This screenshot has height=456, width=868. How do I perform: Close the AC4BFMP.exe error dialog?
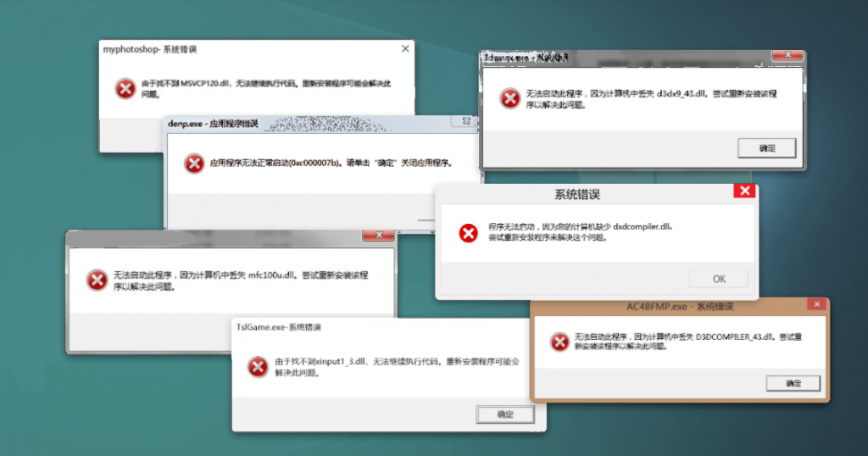coord(816,304)
